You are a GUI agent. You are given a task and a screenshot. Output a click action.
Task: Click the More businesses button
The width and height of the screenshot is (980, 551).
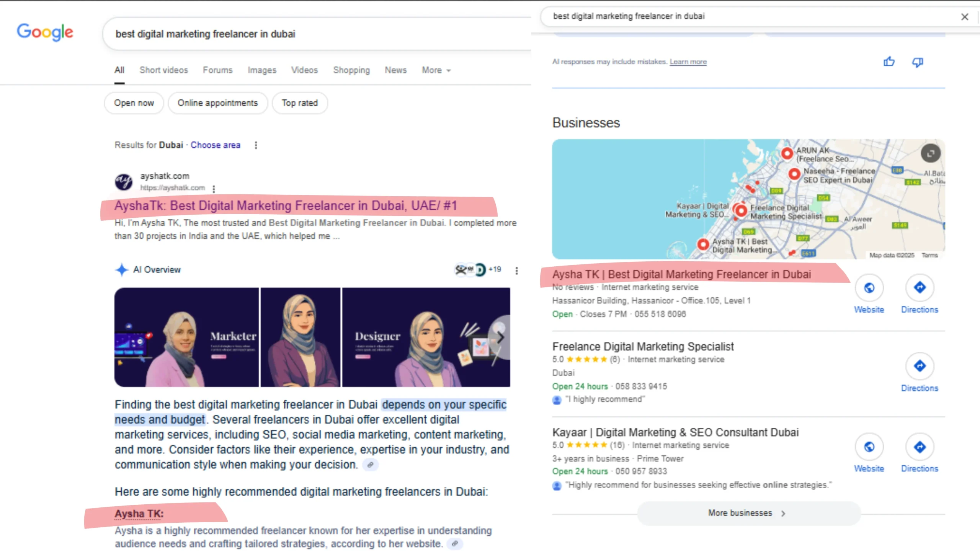pyautogui.click(x=749, y=513)
